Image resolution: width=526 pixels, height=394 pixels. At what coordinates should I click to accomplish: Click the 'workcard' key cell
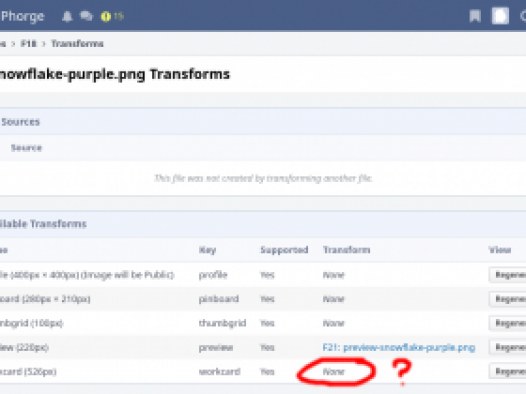[x=219, y=372]
